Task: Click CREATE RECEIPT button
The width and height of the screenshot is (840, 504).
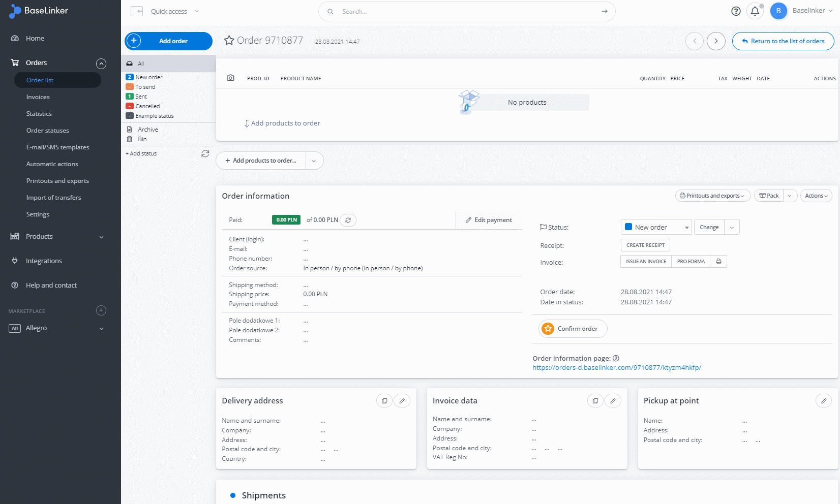Action: (x=645, y=245)
